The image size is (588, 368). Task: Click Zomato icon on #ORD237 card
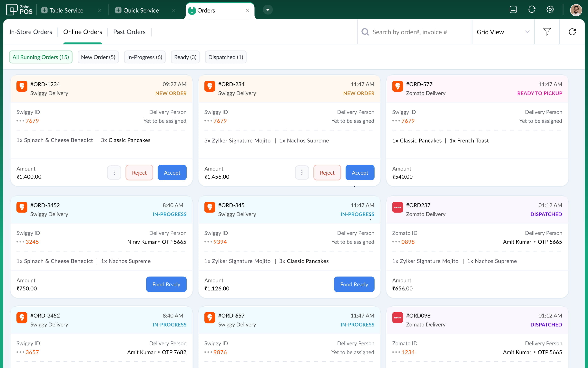[x=397, y=207]
